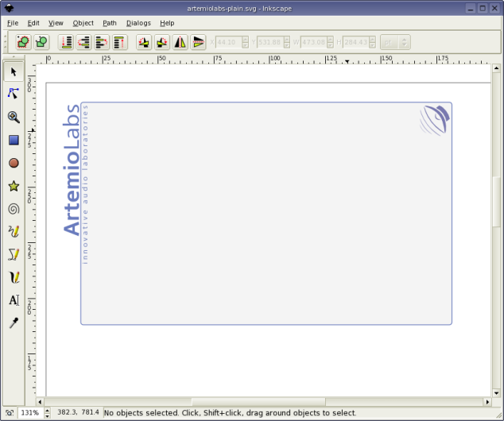Click the 131% zoom field

click(30, 412)
